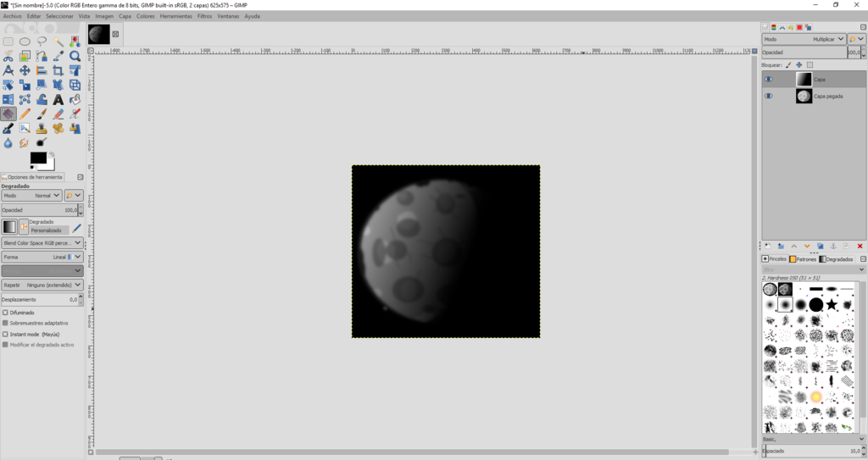Hide the Capa pegada layer

coord(768,96)
